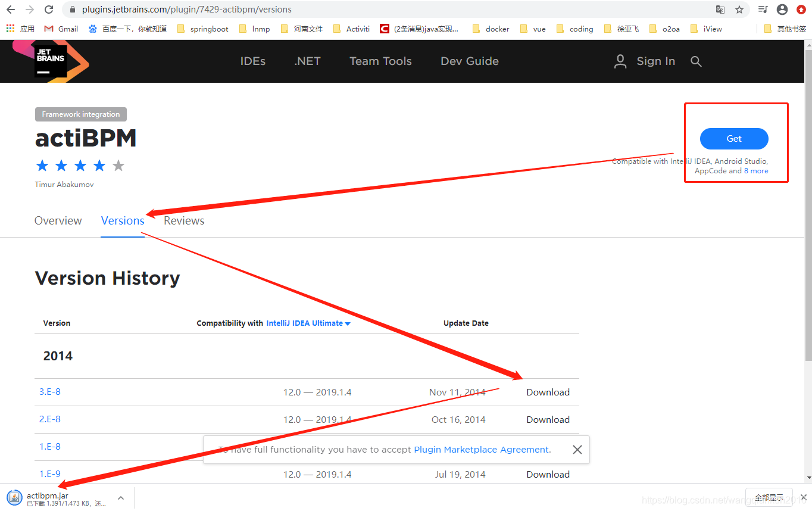Open the Team Tools menu
812x511 pixels.
380,61
